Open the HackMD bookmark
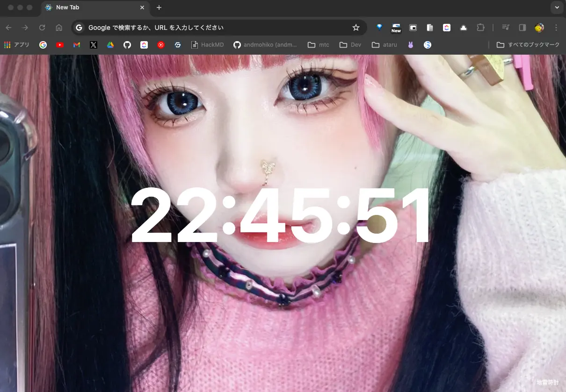The image size is (566, 392). [208, 45]
